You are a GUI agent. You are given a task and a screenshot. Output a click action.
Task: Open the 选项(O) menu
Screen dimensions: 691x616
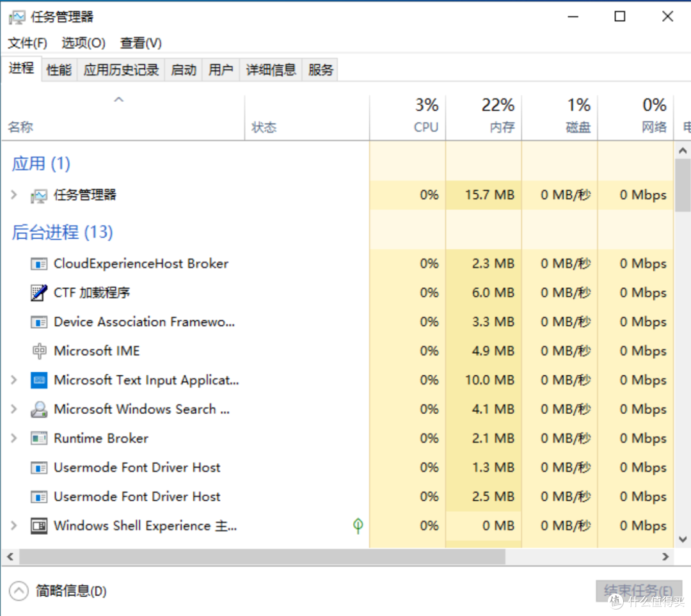click(x=83, y=43)
